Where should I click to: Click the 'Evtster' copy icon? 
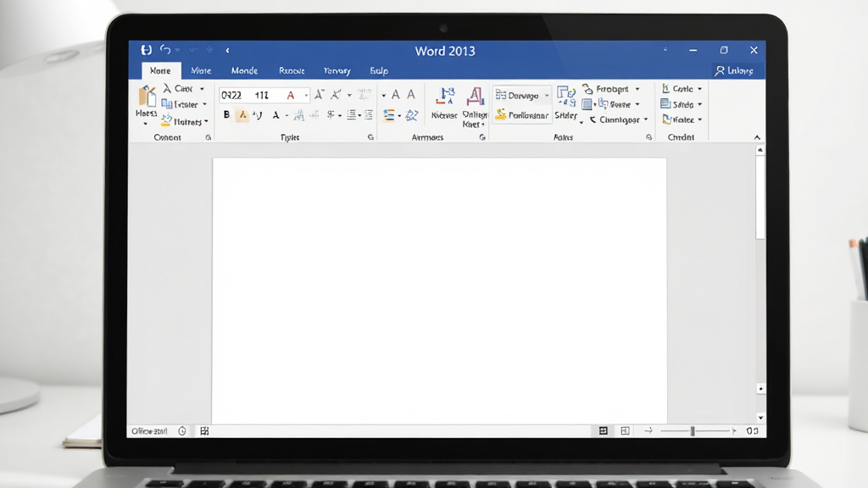coord(167,104)
